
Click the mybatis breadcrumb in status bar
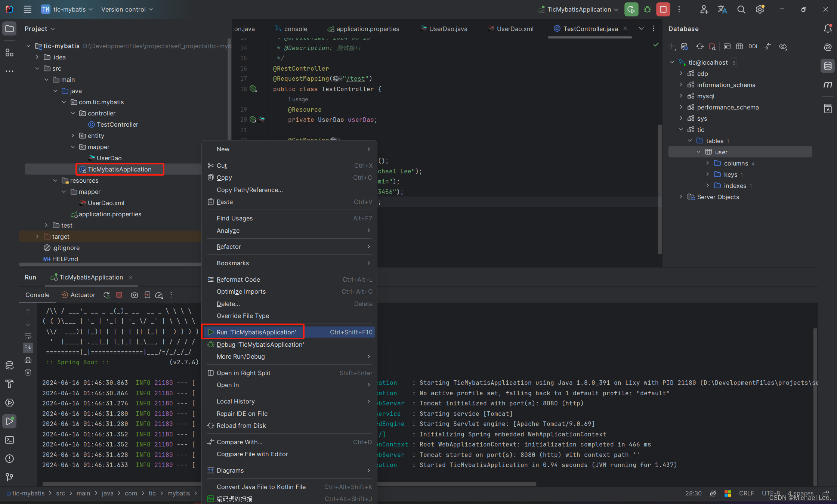(x=179, y=493)
